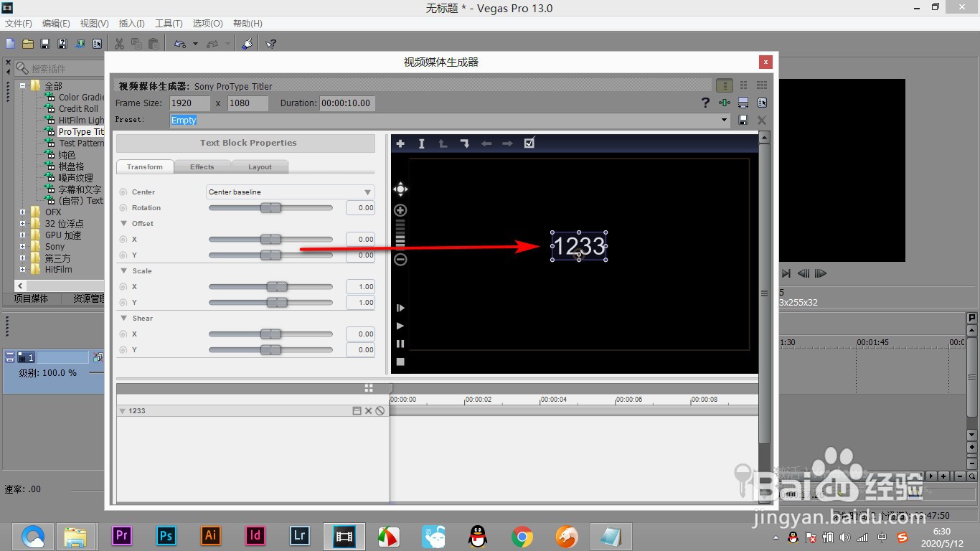
Task: Open the 视图(V) menu
Action: [x=93, y=23]
